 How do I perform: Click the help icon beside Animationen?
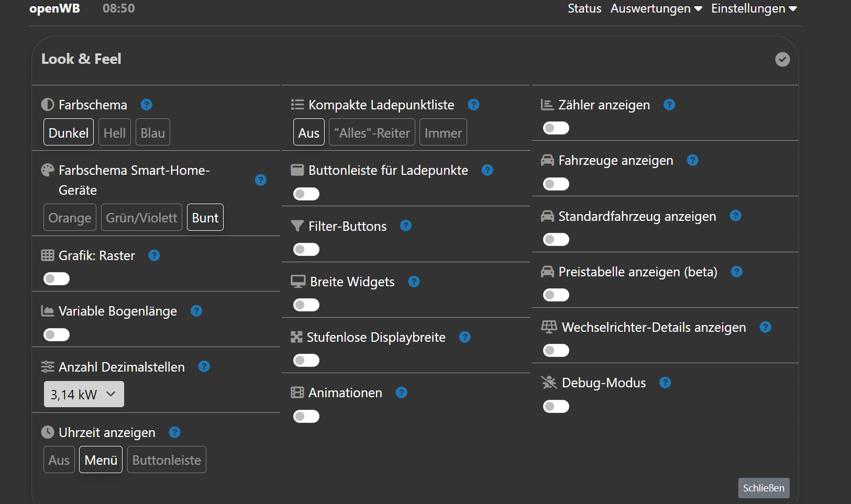pyautogui.click(x=402, y=393)
